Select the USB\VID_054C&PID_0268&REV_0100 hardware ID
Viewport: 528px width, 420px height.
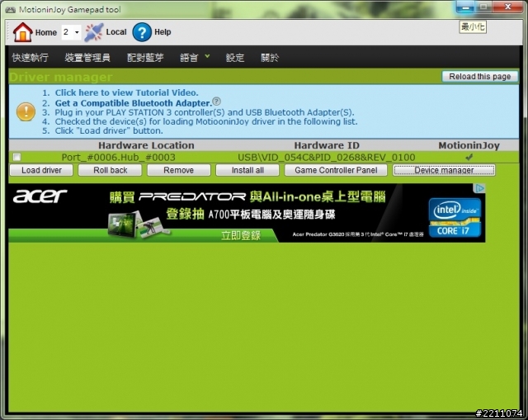coord(327,158)
